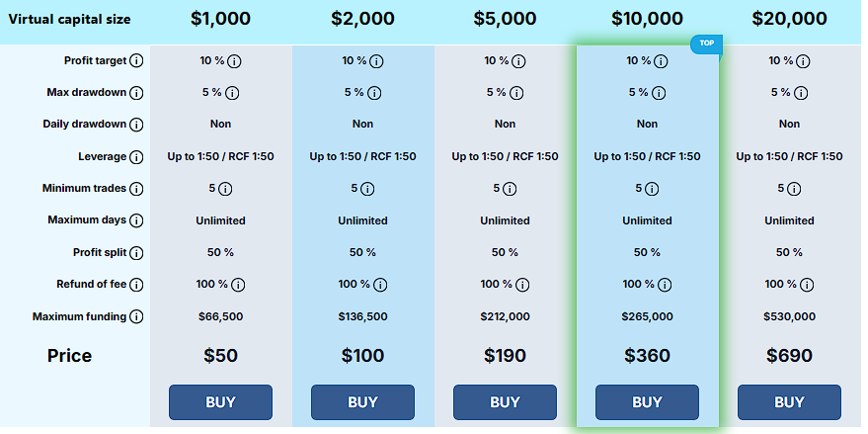
Task: Purchase the $5,000 plan with BUY
Action: (505, 402)
